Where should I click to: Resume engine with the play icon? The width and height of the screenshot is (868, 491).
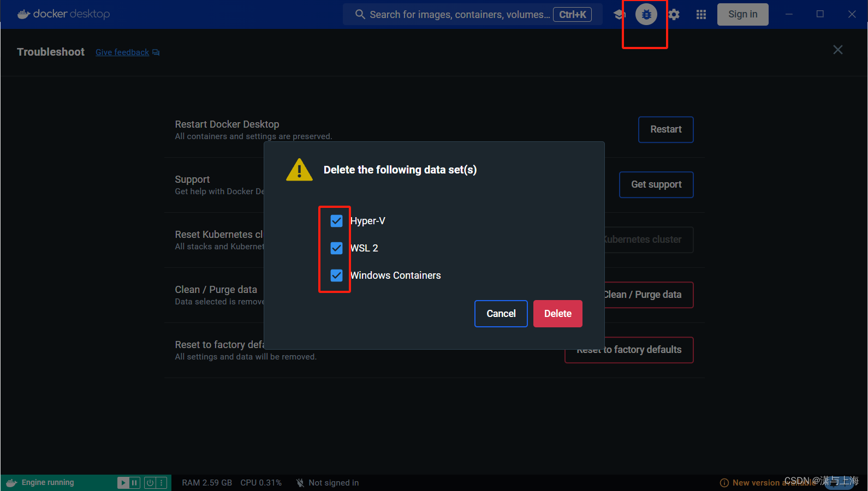click(123, 483)
